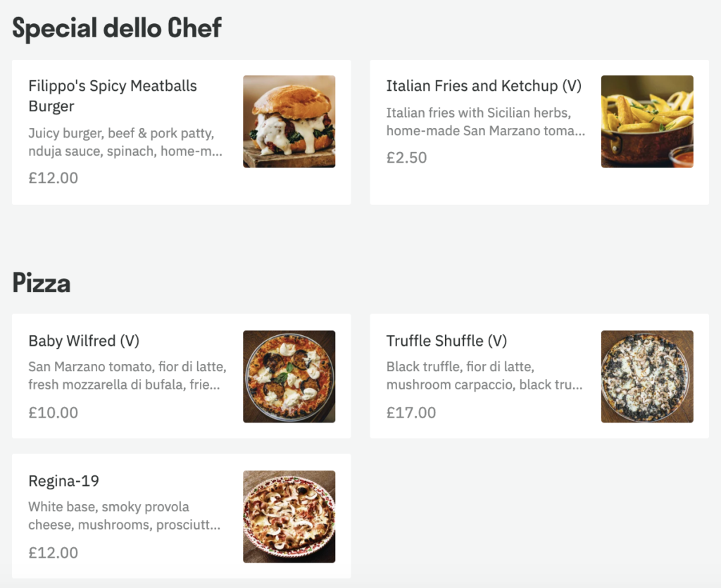
Task: Click the Filippo's Spicy Meatballs Burger title
Action: click(x=113, y=96)
